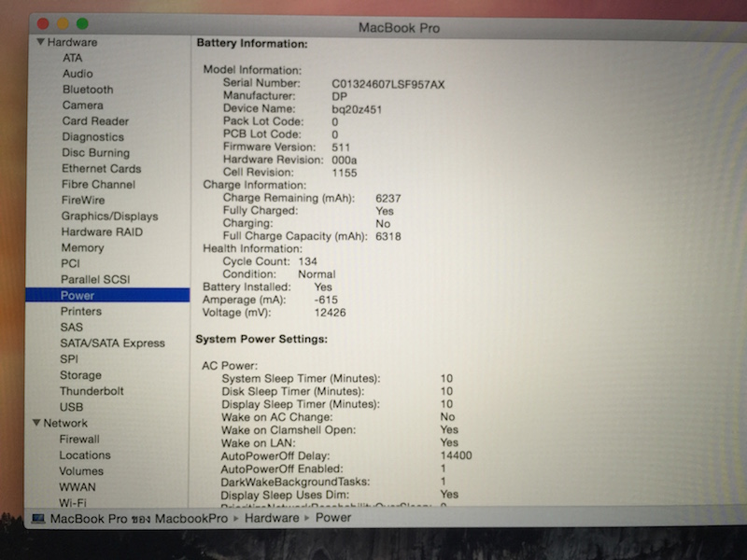Select Fibre Channel entry
The image size is (747, 560).
[x=98, y=184]
